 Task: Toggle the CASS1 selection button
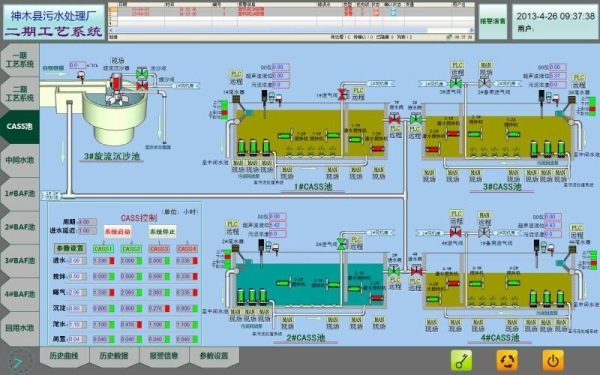(x=104, y=249)
